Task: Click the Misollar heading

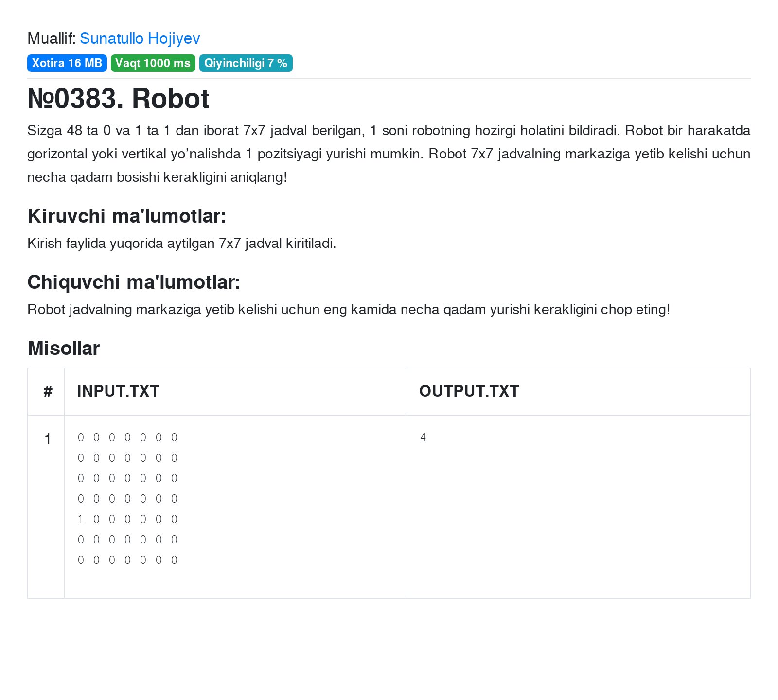Action: point(64,348)
